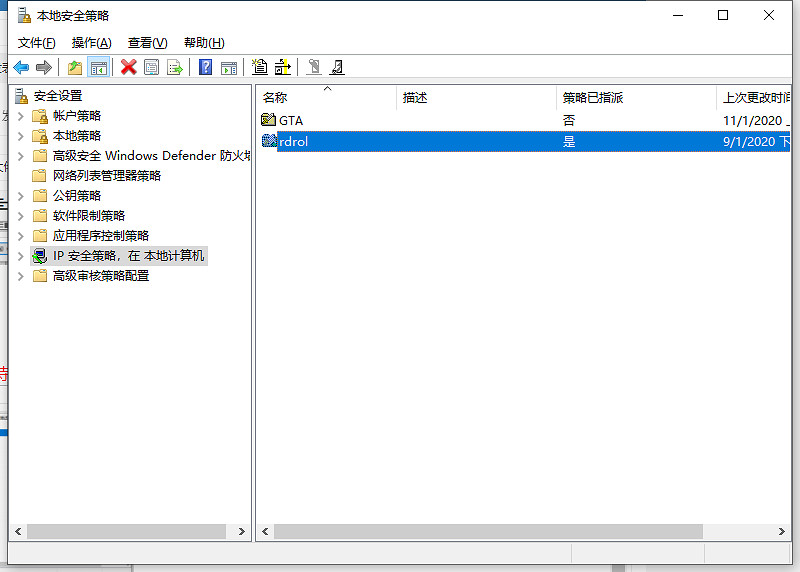This screenshot has width=800, height=572.
Task: Toggle show/hide console tree icon
Action: pyautogui.click(x=98, y=67)
